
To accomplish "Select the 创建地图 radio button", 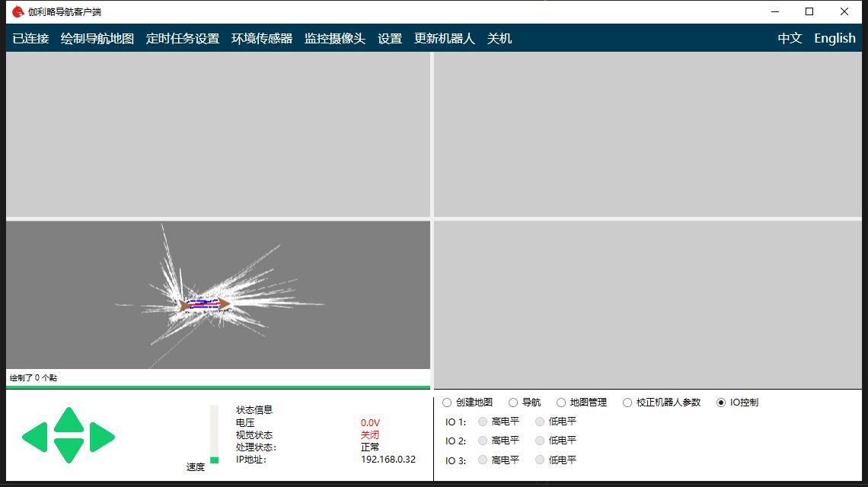I will 447,403.
